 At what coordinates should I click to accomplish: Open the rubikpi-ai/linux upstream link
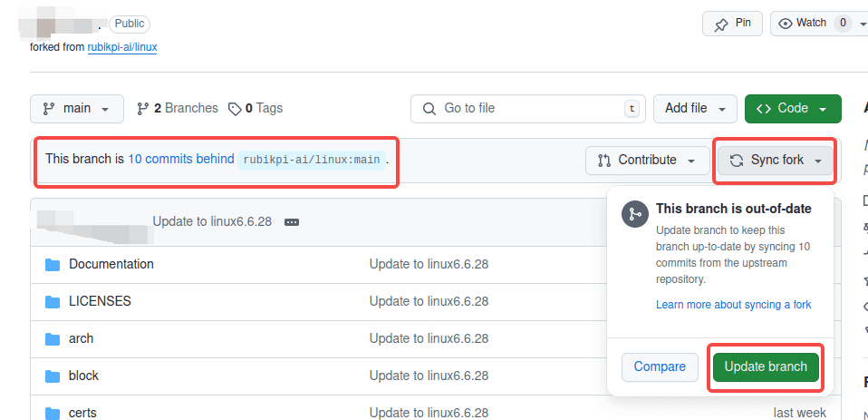point(122,47)
